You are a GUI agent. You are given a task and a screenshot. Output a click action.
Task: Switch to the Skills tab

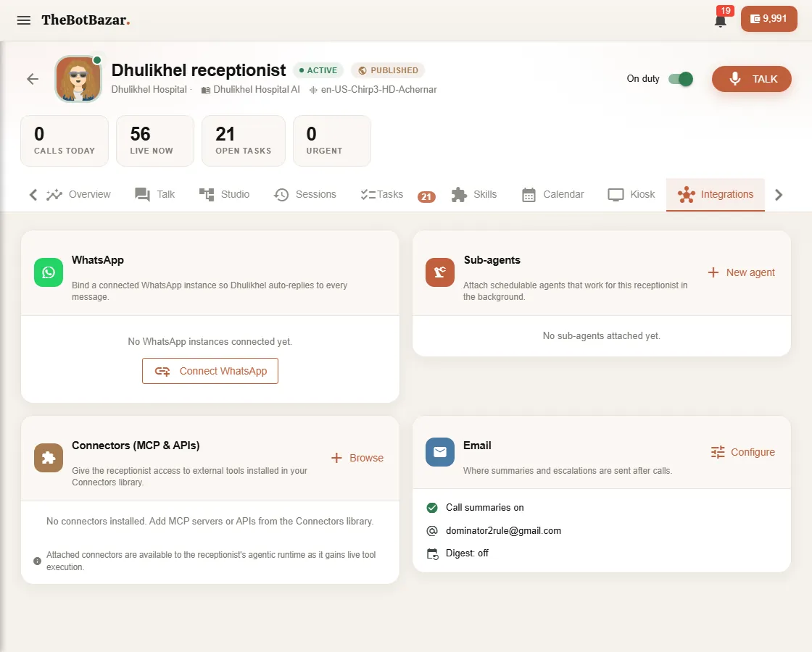click(x=474, y=195)
